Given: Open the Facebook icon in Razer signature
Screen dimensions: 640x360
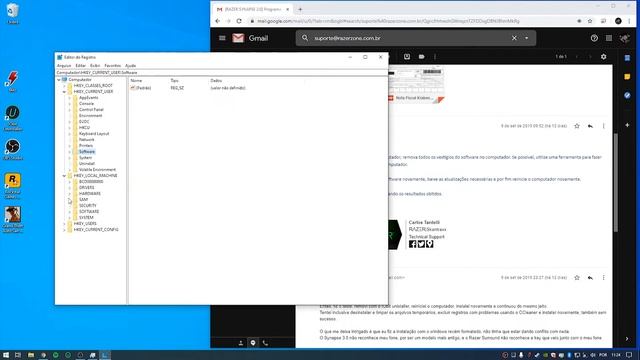Looking at the screenshot, I should 413,244.
